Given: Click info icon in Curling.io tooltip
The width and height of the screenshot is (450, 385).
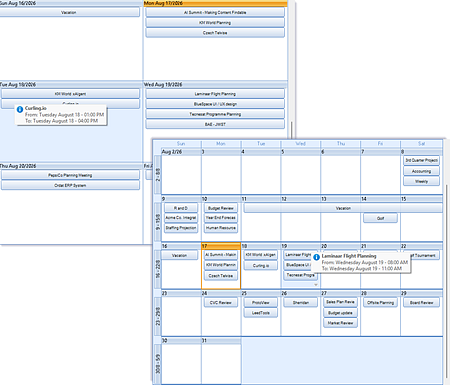Looking at the screenshot, I should click(x=20, y=109).
